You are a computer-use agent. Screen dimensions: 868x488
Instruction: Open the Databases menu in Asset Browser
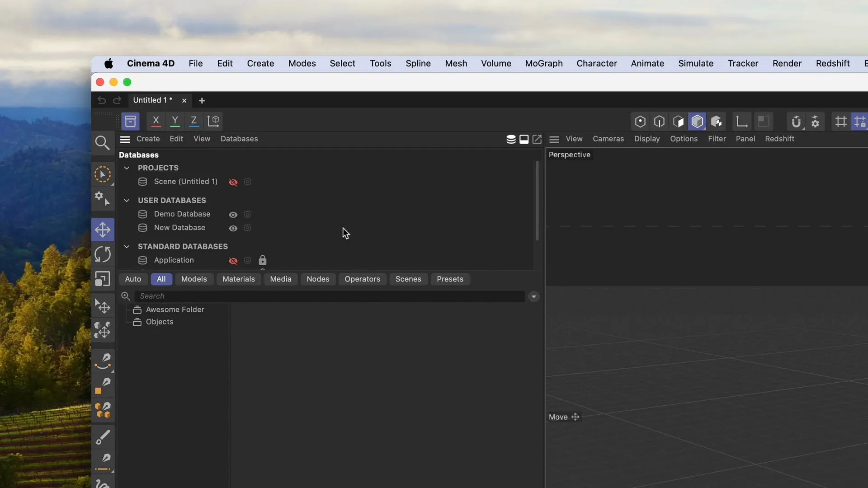pyautogui.click(x=239, y=139)
